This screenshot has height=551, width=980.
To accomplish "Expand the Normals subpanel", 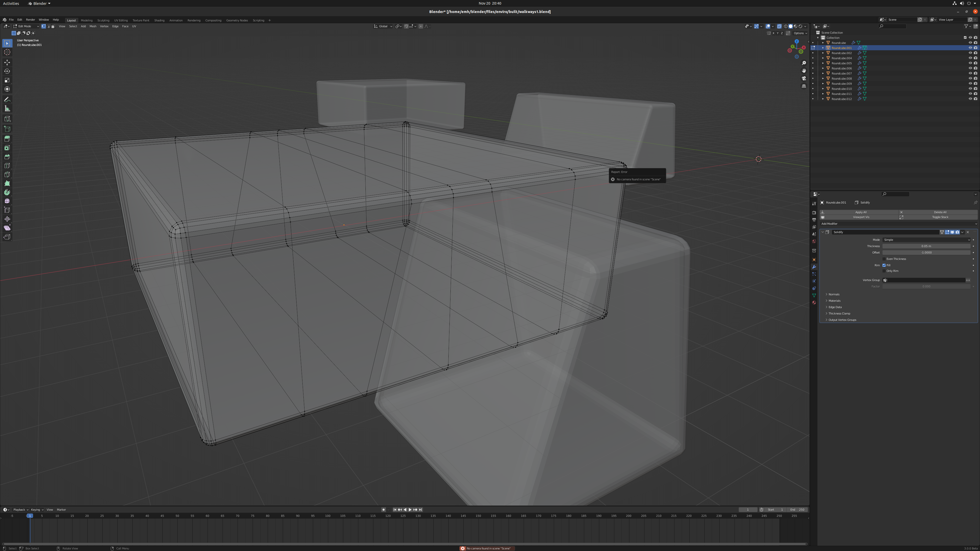I will click(834, 294).
